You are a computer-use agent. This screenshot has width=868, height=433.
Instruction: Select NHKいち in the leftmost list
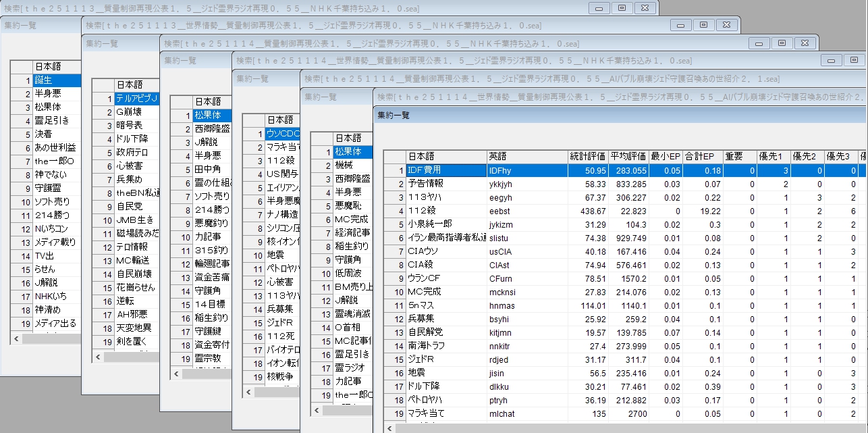pyautogui.click(x=56, y=297)
